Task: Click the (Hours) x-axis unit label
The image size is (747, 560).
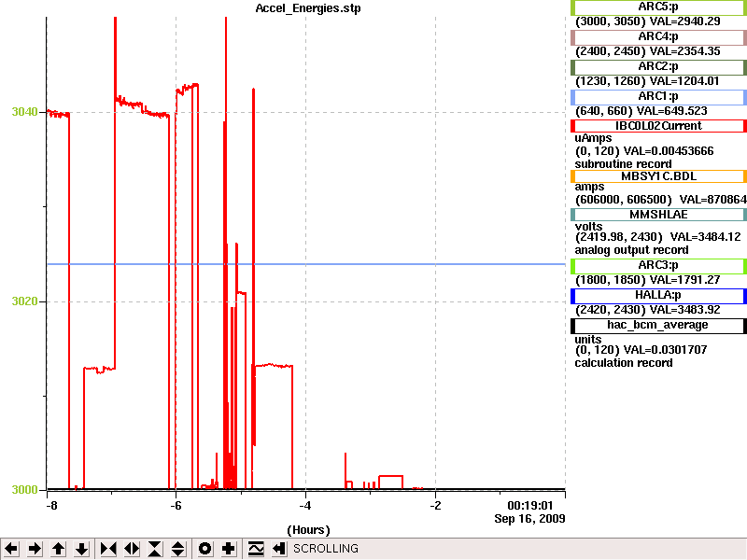Action: point(309,530)
